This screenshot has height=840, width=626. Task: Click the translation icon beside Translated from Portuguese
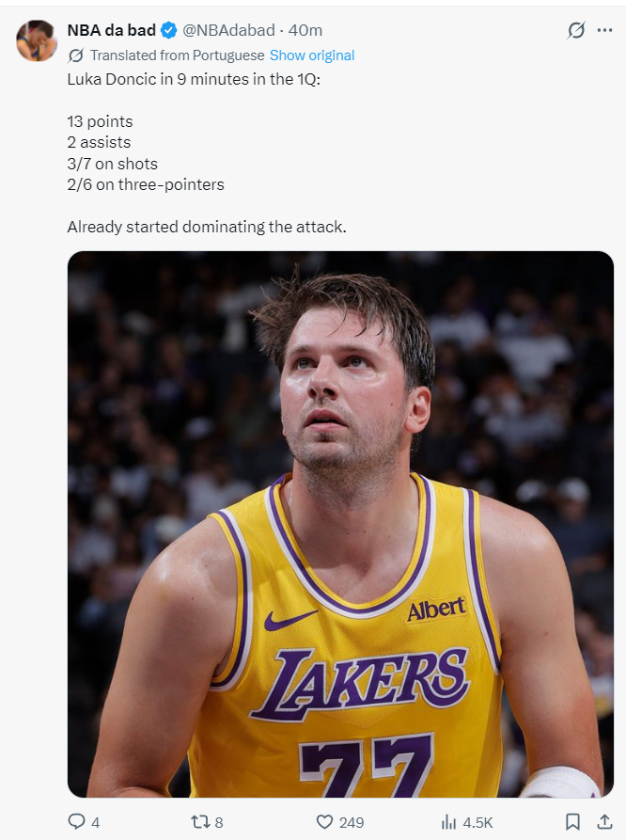(x=75, y=55)
